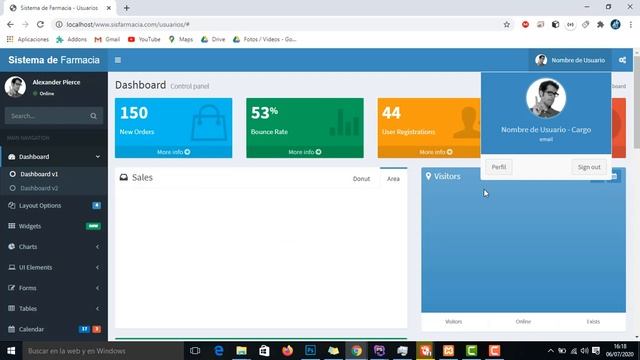Image resolution: width=640 pixels, height=360 pixels.
Task: Go back with browser arrow
Action: (x=10, y=24)
